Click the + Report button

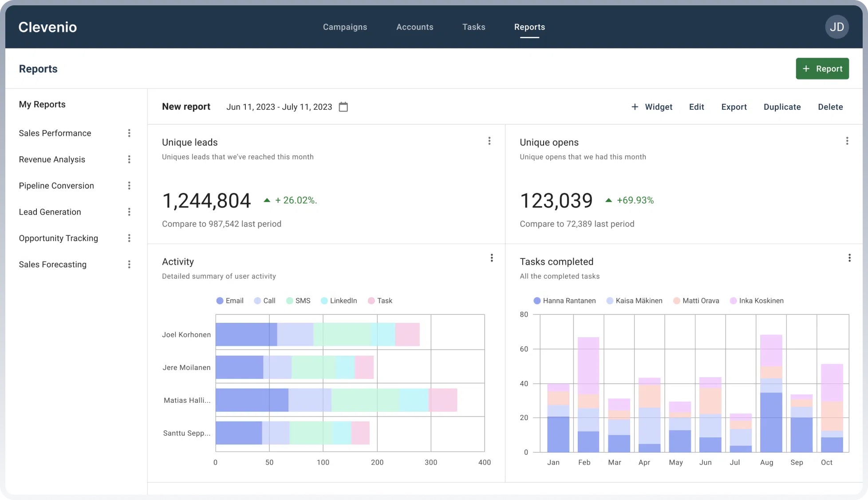(x=822, y=68)
